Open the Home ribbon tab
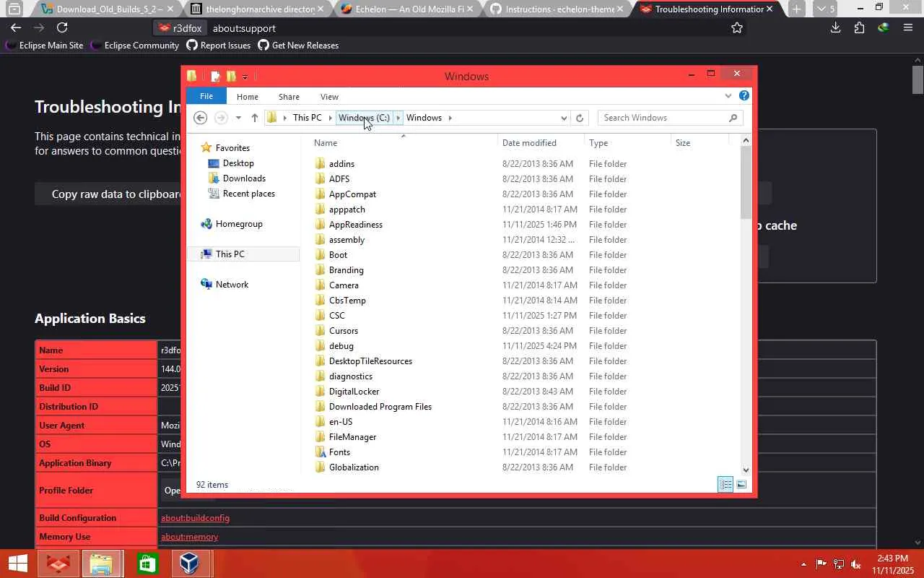This screenshot has height=578, width=924. (247, 97)
